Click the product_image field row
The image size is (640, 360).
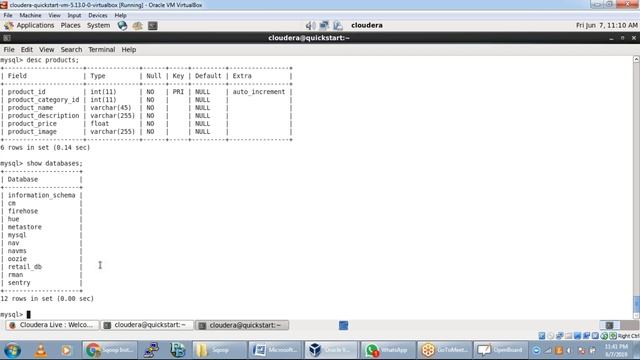(147, 131)
